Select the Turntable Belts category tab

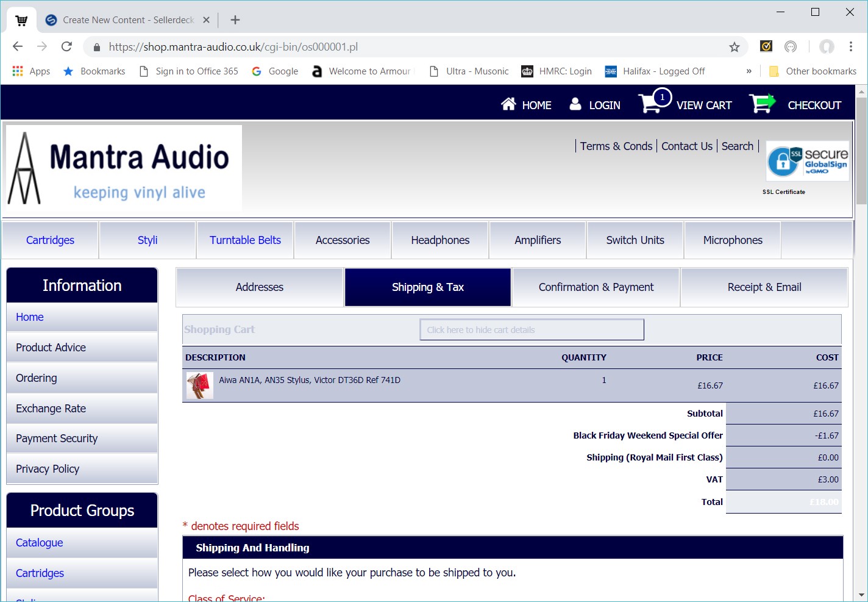pos(245,240)
